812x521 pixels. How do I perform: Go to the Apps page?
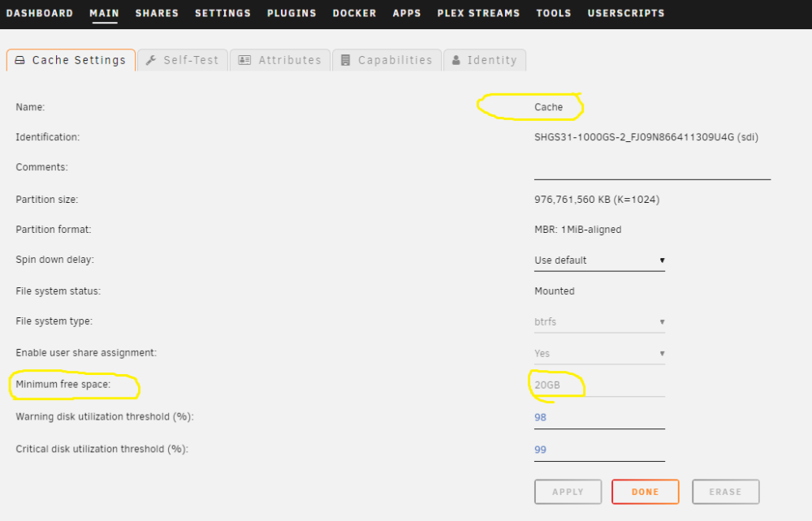pyautogui.click(x=407, y=13)
